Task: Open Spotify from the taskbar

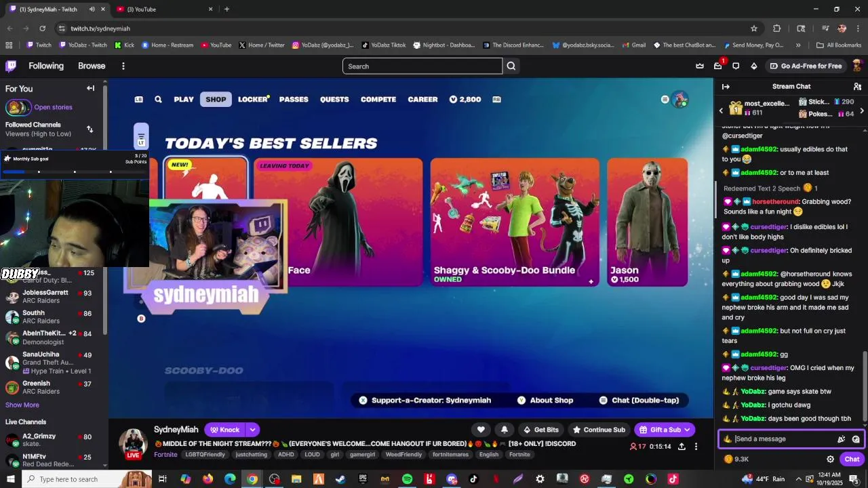Action: pos(407,479)
